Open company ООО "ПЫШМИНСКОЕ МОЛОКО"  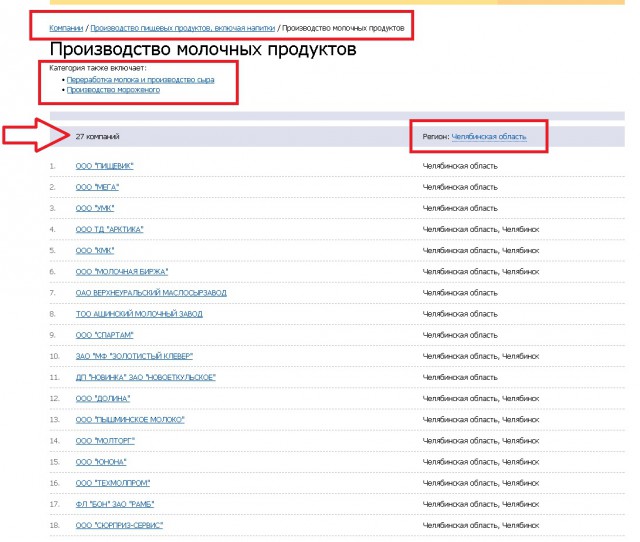130,420
